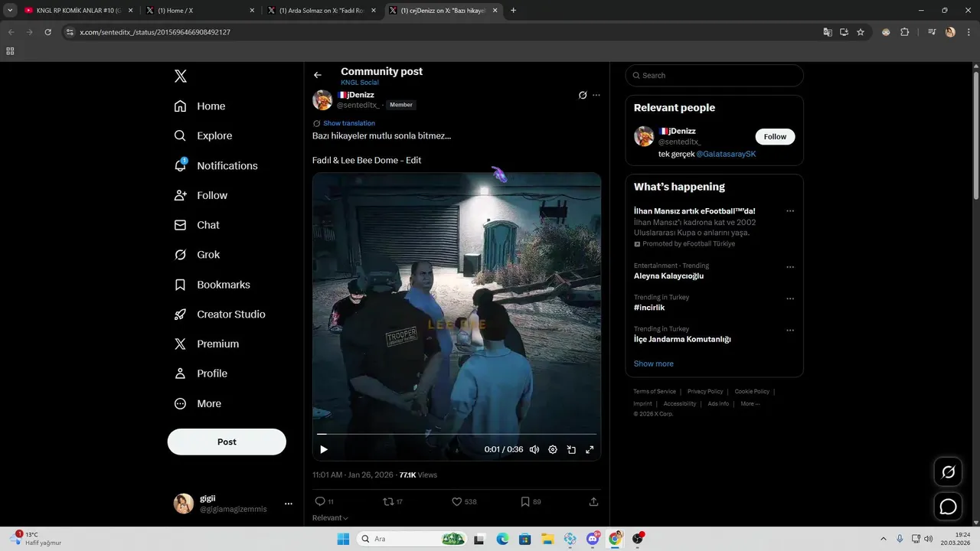The image size is (980, 551).
Task: Click the Grok icon on the post header
Action: (x=583, y=95)
